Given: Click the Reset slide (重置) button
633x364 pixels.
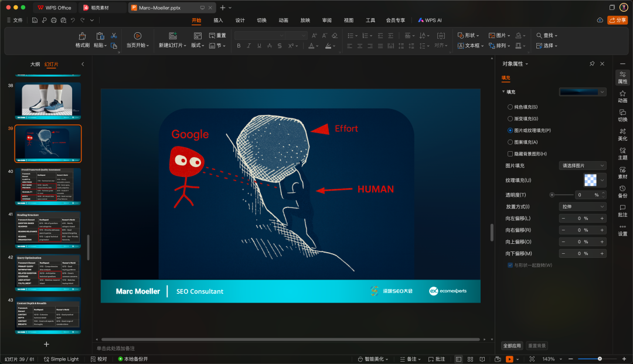Looking at the screenshot, I should point(217,36).
